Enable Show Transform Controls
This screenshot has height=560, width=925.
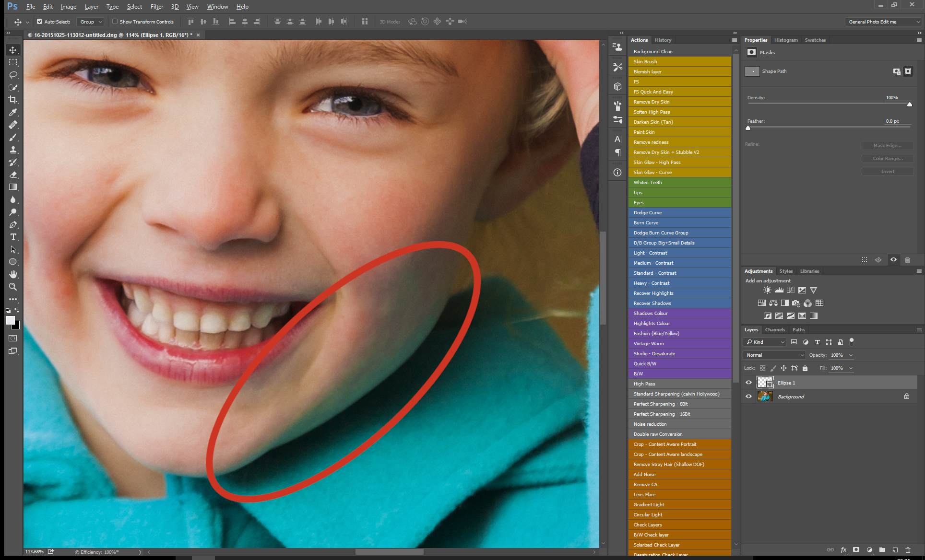115,22
